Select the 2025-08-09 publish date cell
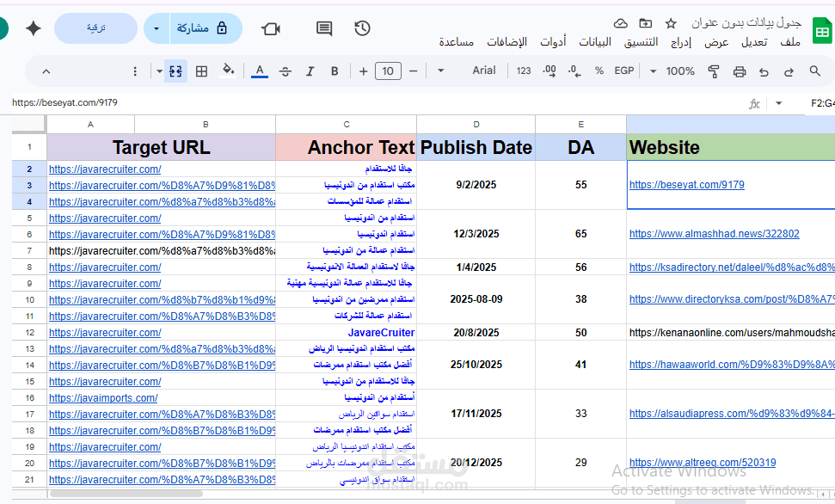835x504 pixels. click(x=476, y=299)
